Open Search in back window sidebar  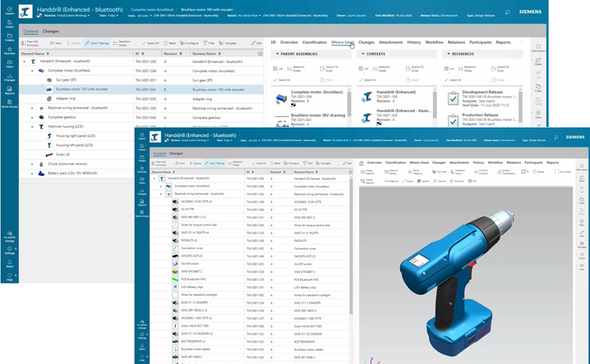point(9,11)
